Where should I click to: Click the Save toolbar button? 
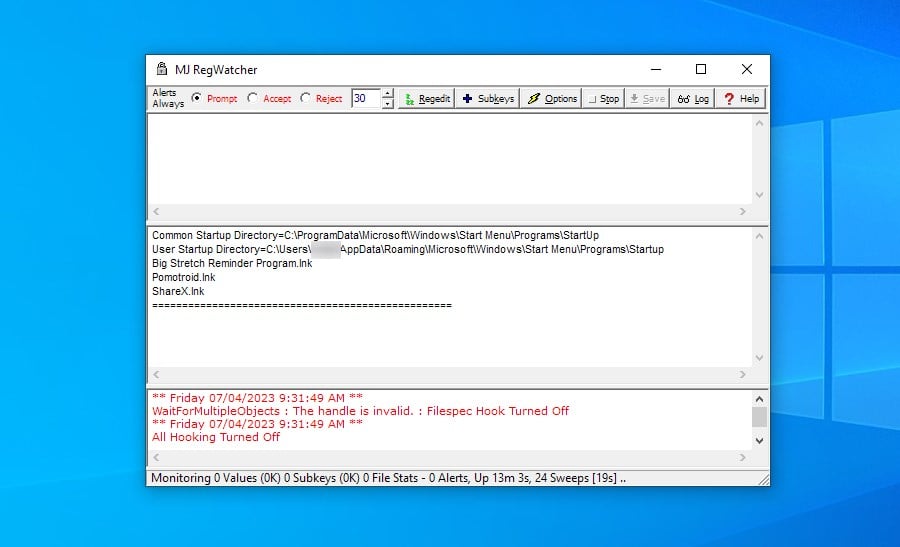[x=647, y=99]
